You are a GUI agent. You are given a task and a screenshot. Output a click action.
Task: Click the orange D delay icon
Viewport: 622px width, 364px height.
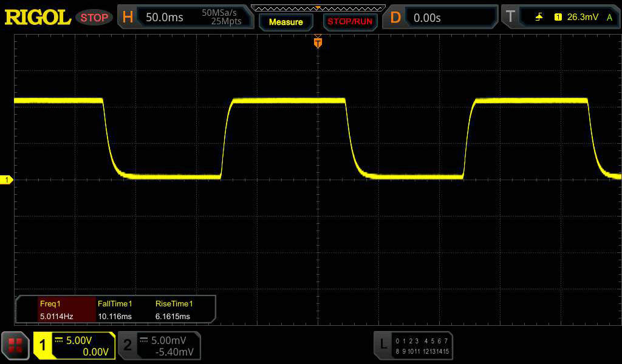395,18
